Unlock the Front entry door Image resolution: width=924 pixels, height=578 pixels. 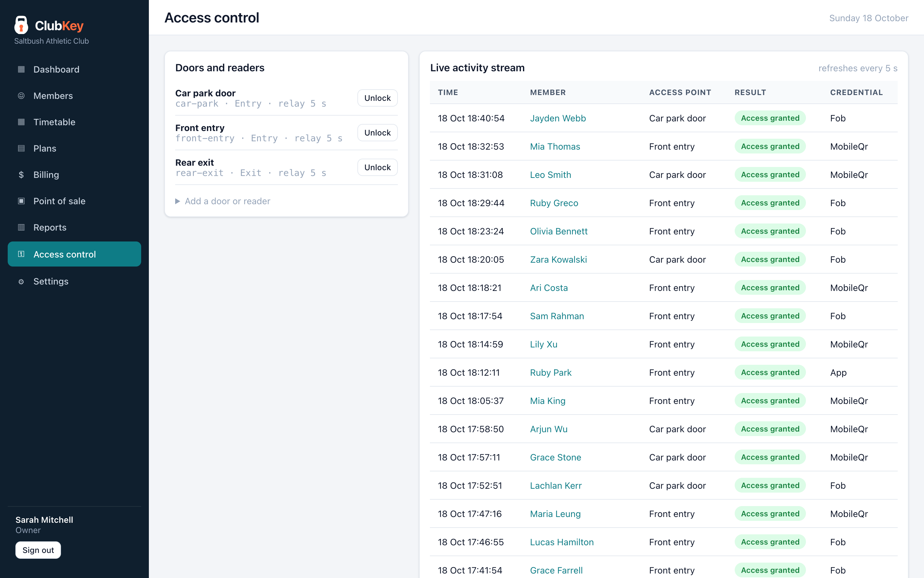[377, 133]
